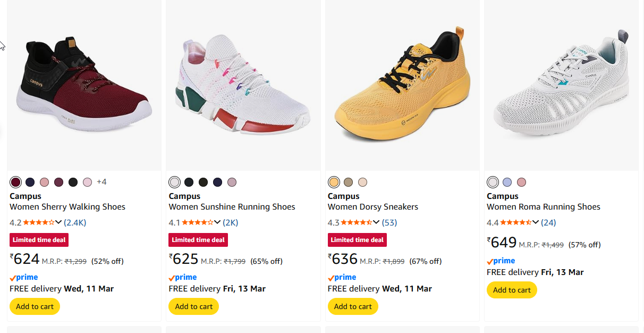Expand rating popover for Dorsy Sneakers
This screenshot has width=644, height=333.
coord(376,222)
